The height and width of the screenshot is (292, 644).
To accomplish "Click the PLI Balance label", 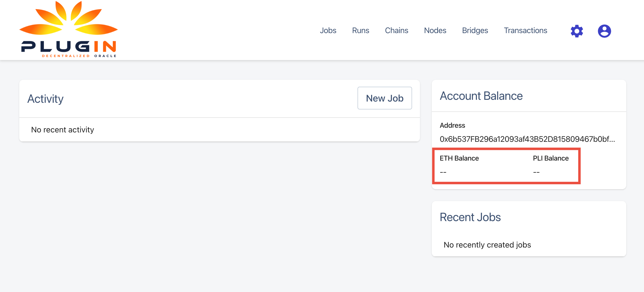I will pyautogui.click(x=551, y=158).
